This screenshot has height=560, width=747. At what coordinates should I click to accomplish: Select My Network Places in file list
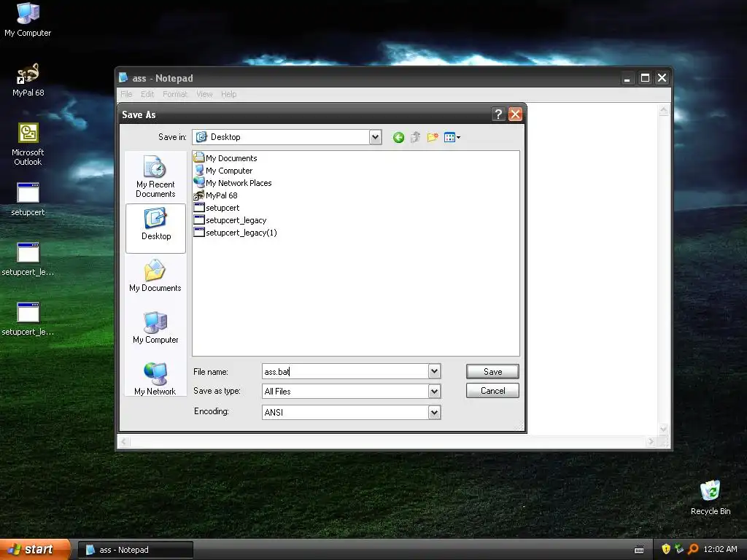[233, 183]
